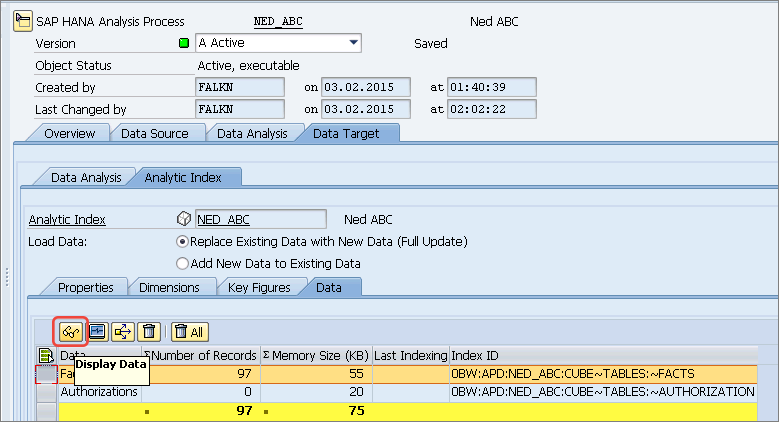Click the Created by FALKN field

coord(240,87)
